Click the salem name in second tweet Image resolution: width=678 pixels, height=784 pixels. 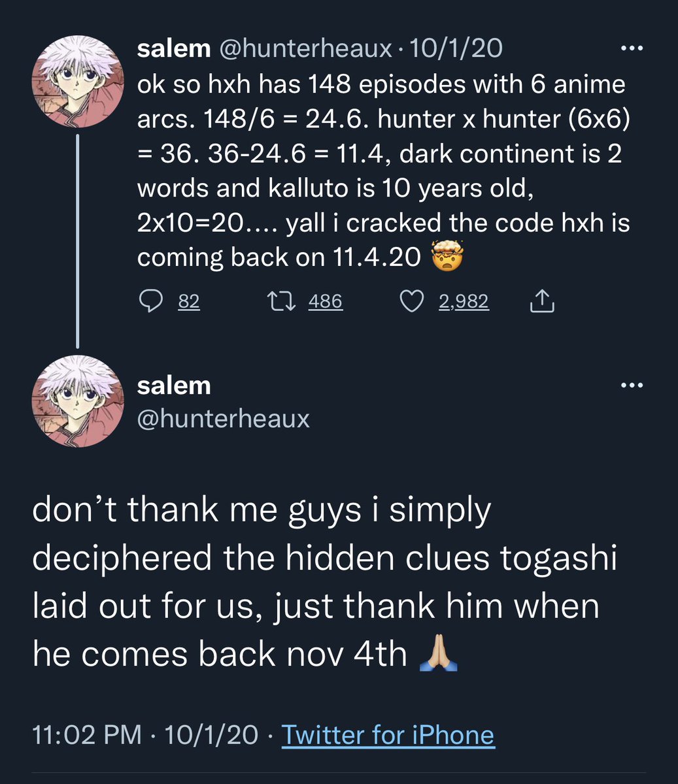click(x=174, y=385)
